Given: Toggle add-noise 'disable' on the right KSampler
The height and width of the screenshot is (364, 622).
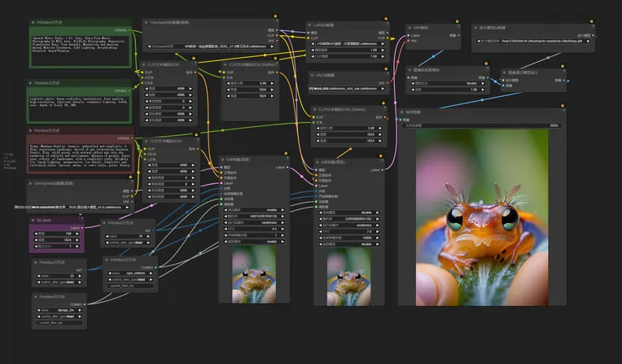Looking at the screenshot, I should [349, 213].
